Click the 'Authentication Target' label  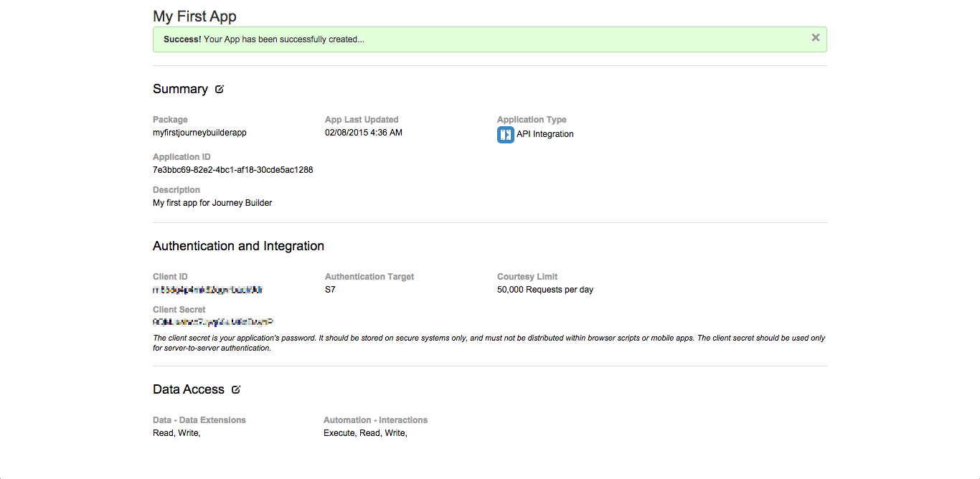pyautogui.click(x=369, y=277)
